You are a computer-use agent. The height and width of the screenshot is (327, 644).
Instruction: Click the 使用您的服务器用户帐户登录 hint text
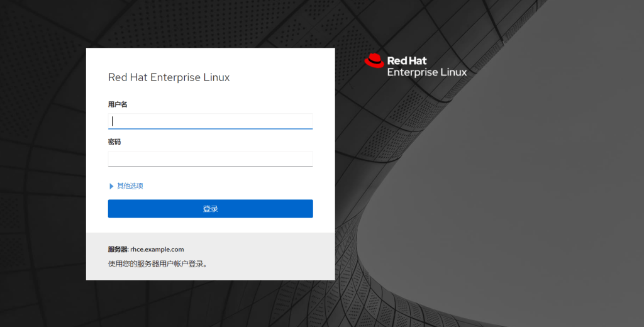pos(158,263)
